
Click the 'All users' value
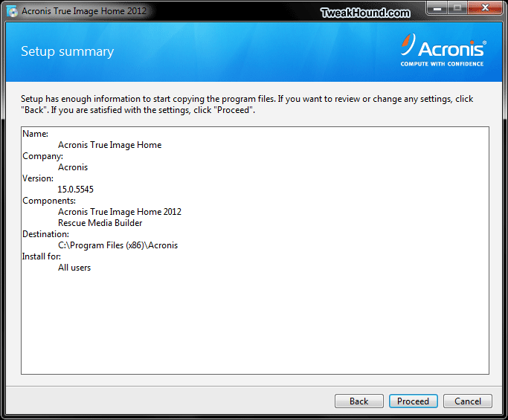click(74, 268)
